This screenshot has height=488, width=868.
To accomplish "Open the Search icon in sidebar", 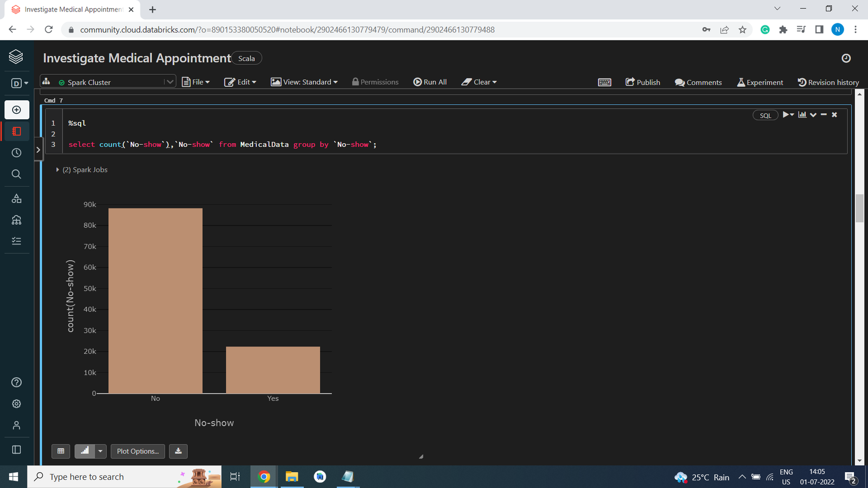I will click(17, 174).
